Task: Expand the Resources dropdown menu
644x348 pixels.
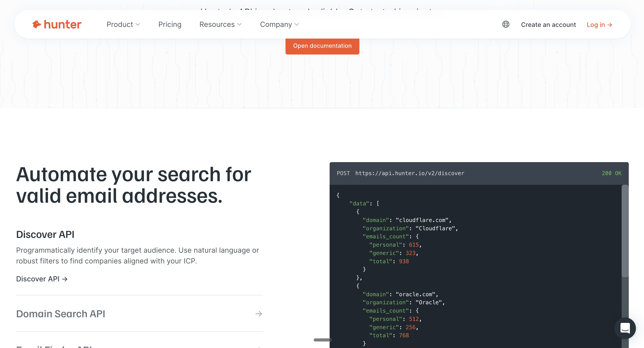Action: (220, 24)
